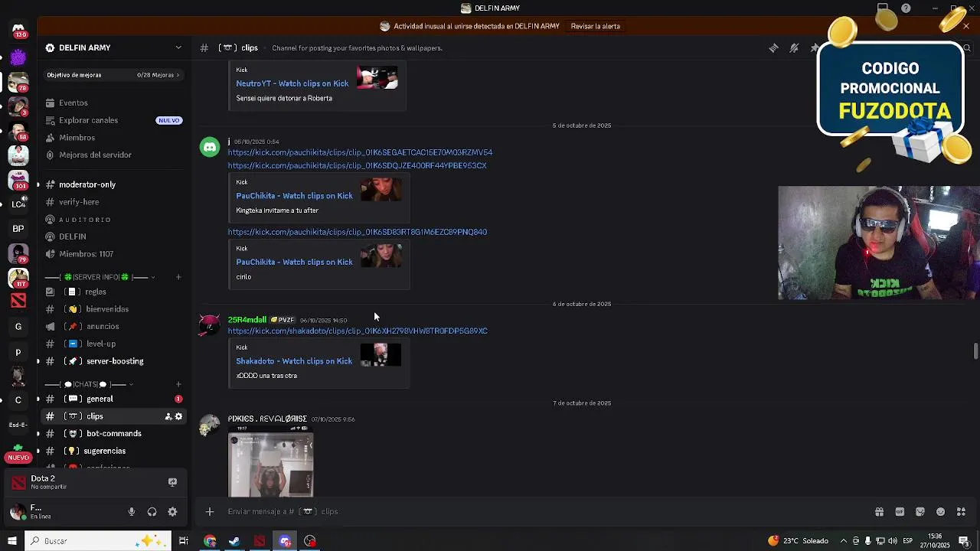Viewport: 980px width, 551px height.
Task: Open Chrome from the taskbar
Action: pyautogui.click(x=210, y=541)
